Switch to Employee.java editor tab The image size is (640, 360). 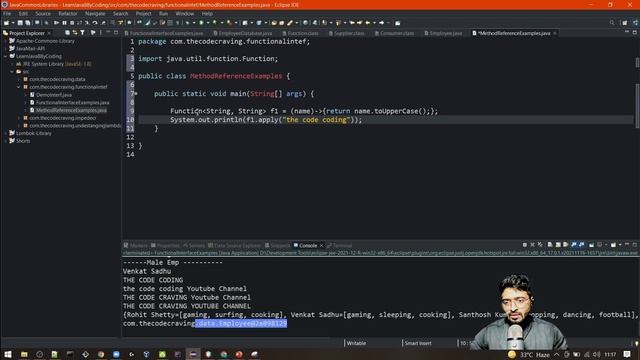tap(443, 33)
